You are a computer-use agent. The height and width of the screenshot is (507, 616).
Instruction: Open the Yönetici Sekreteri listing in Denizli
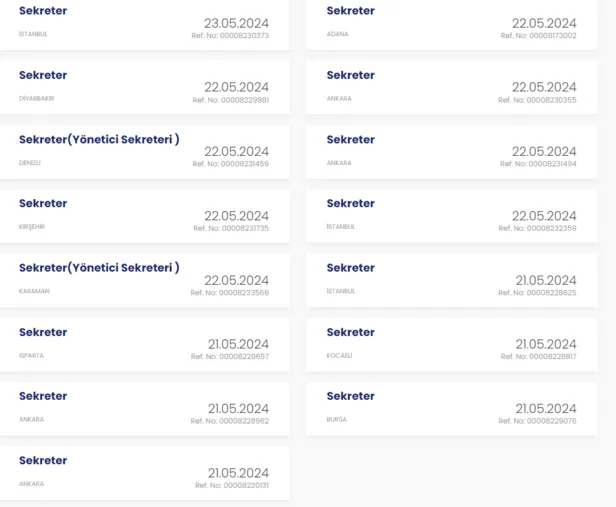coord(99,140)
